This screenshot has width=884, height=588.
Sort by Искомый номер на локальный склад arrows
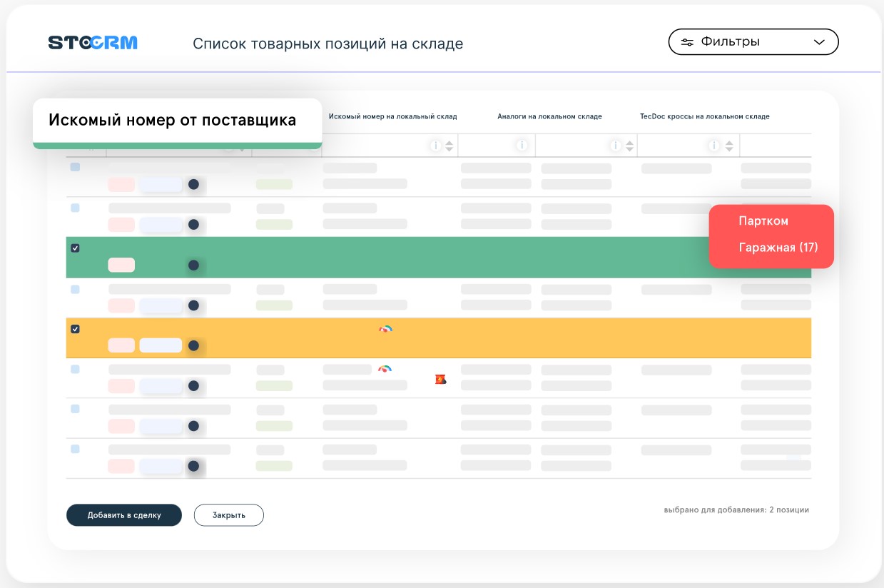[x=449, y=146]
